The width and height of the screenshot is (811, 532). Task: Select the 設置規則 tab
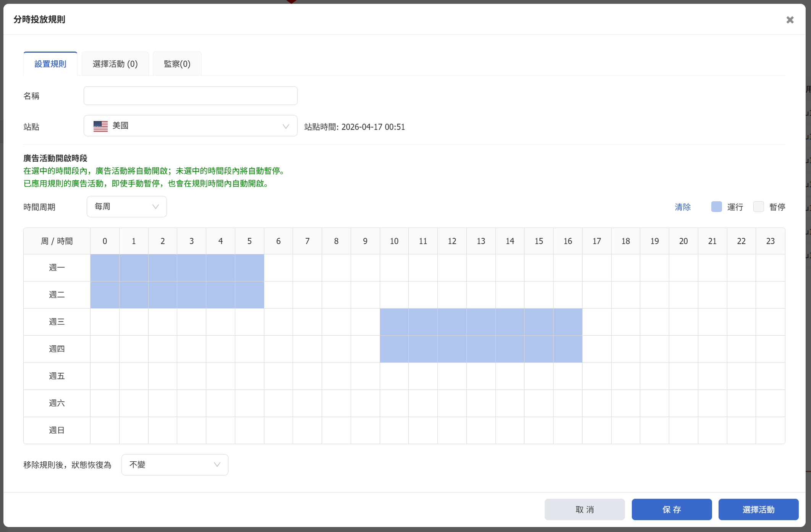[50, 64]
